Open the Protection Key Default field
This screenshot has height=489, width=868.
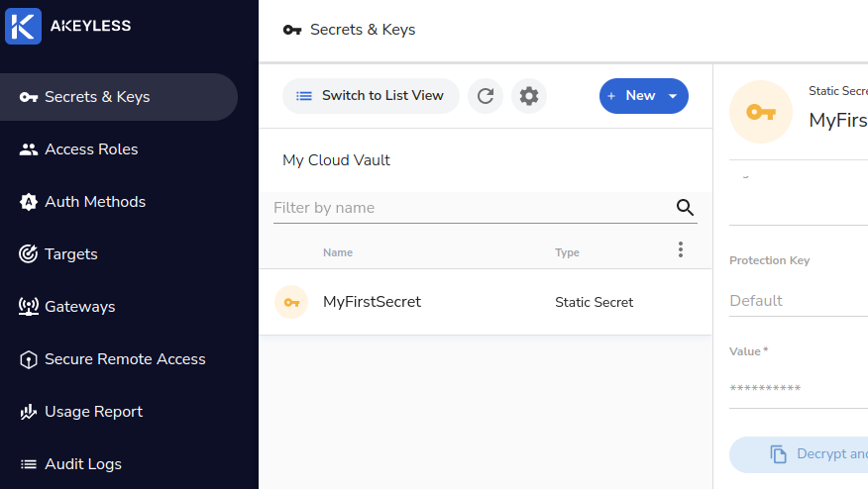point(799,301)
